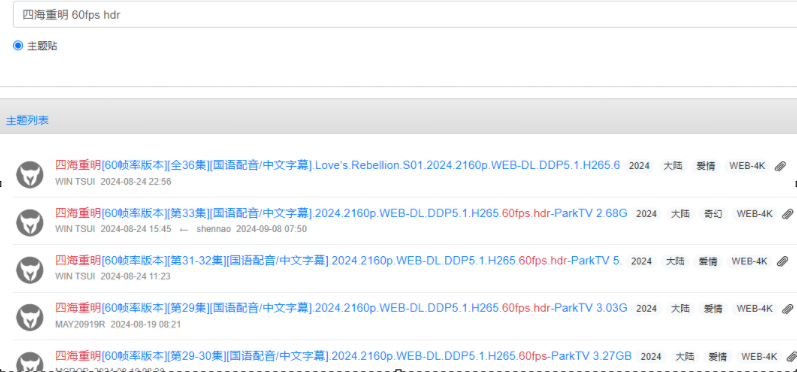Open episodes 29-30 60fps-ParkTV 3.27GB thread
Viewport: 797px width, 372px height.
(343, 356)
